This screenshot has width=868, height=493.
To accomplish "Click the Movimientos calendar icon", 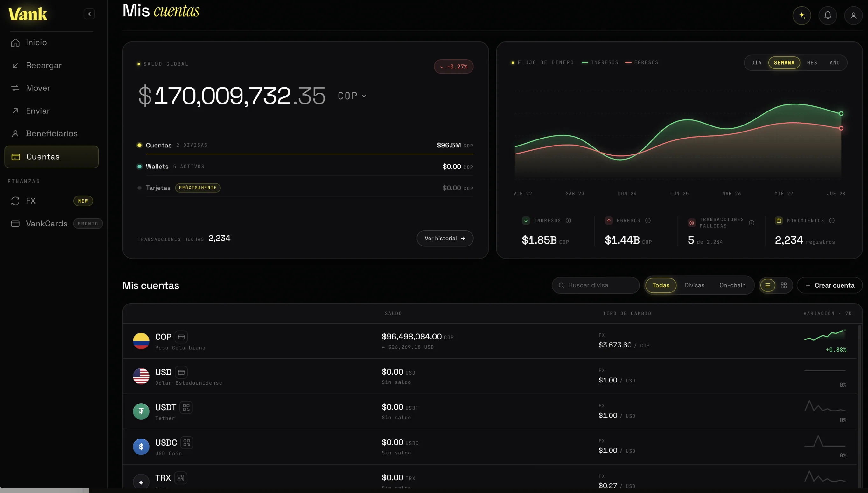I will pyautogui.click(x=779, y=220).
